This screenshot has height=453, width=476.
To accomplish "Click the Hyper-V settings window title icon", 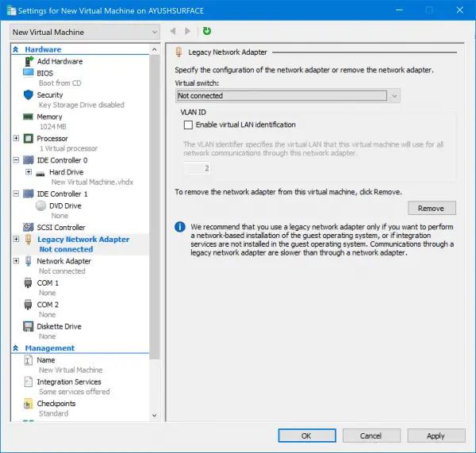I will pyautogui.click(x=12, y=10).
